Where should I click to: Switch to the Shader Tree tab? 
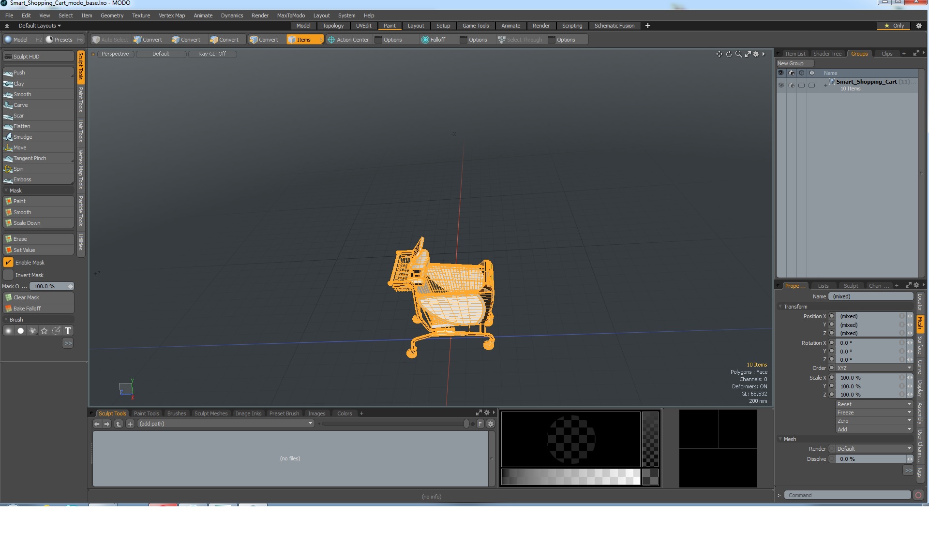point(827,54)
